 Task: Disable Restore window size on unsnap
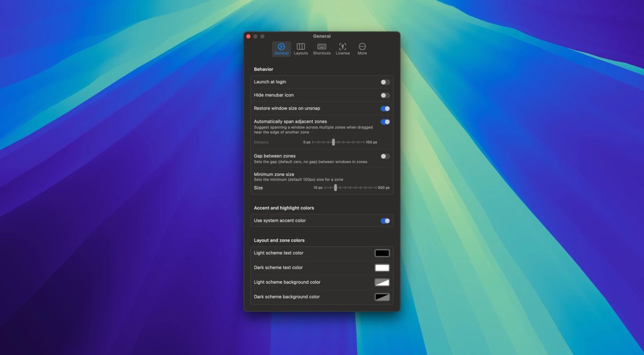(x=384, y=108)
